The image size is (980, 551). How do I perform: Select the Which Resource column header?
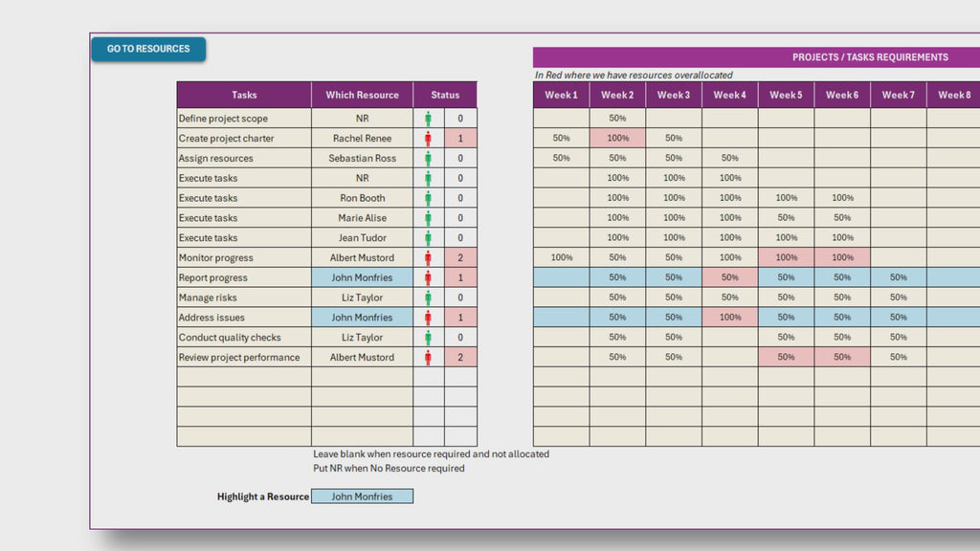[x=362, y=95]
